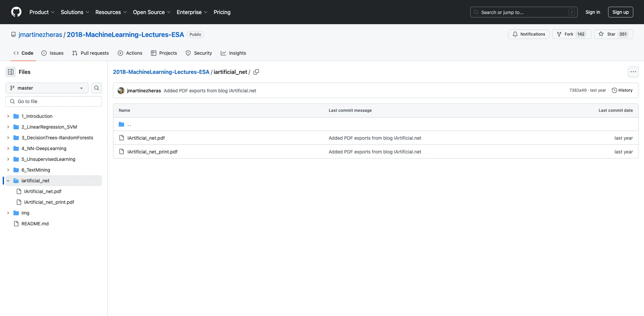Click the README.md file icon in tree

16,224
